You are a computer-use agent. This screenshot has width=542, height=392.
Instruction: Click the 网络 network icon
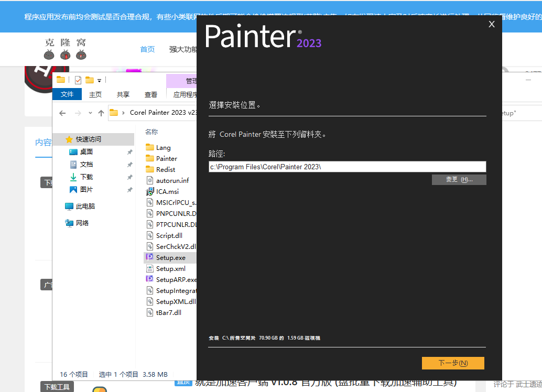[69, 223]
